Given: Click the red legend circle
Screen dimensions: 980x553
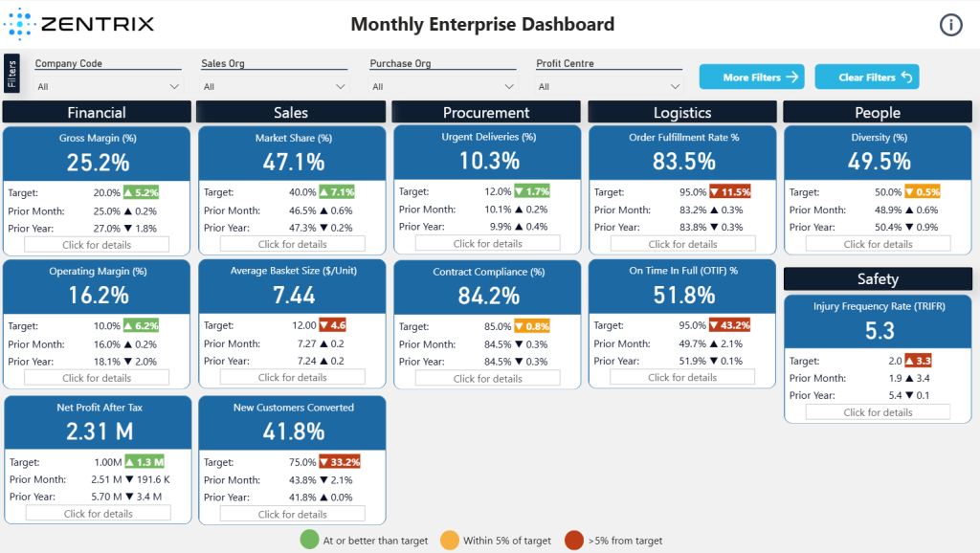Looking at the screenshot, I should [574, 540].
